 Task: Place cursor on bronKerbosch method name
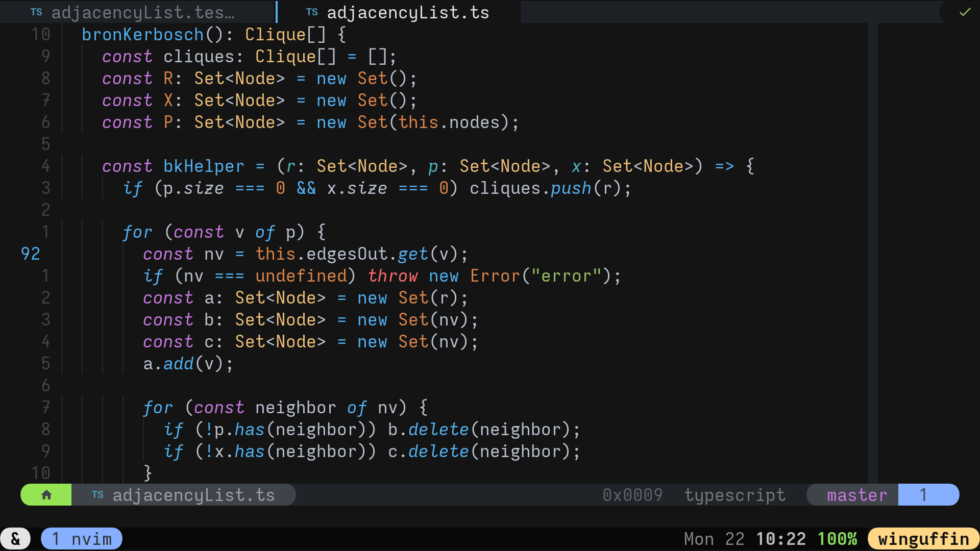pos(143,35)
